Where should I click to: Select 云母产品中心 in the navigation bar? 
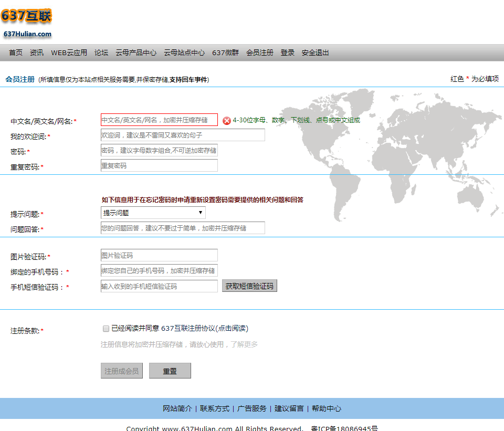point(136,52)
